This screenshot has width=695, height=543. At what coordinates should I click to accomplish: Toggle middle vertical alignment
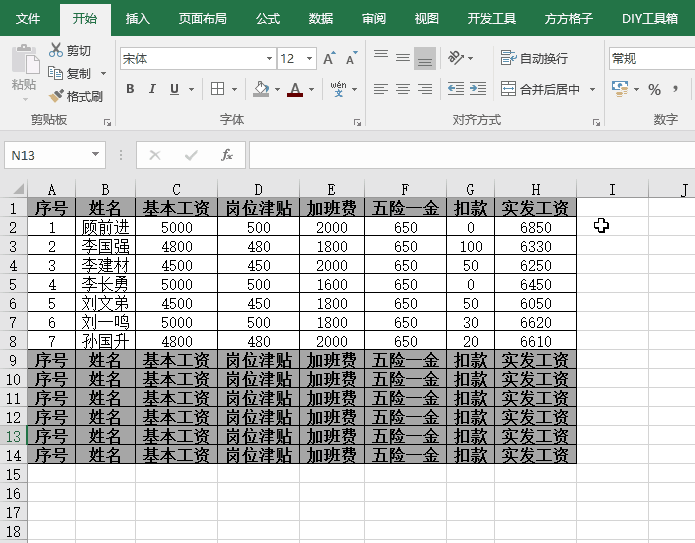click(403, 58)
